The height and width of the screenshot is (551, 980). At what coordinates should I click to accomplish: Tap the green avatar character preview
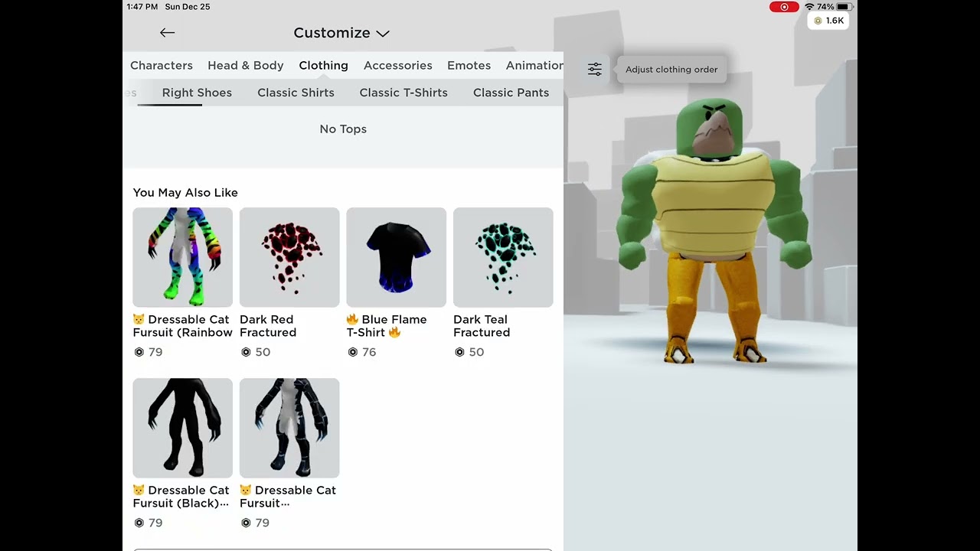[714, 230]
